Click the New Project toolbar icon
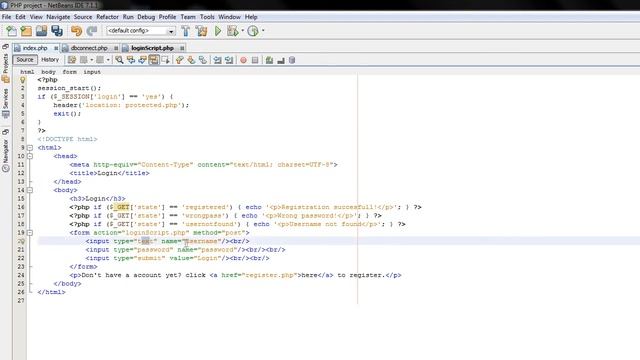Image resolution: width=640 pixels, height=360 pixels. [x=27, y=31]
